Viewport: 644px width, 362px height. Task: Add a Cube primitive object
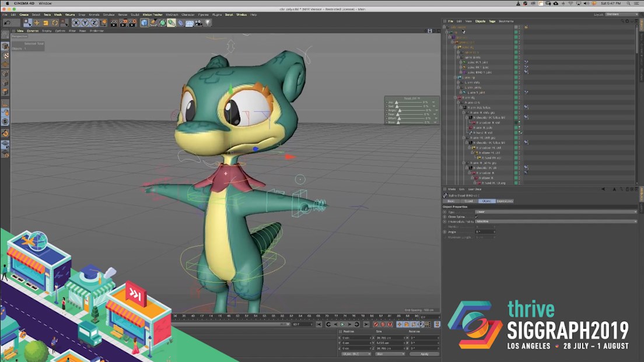[x=144, y=23]
